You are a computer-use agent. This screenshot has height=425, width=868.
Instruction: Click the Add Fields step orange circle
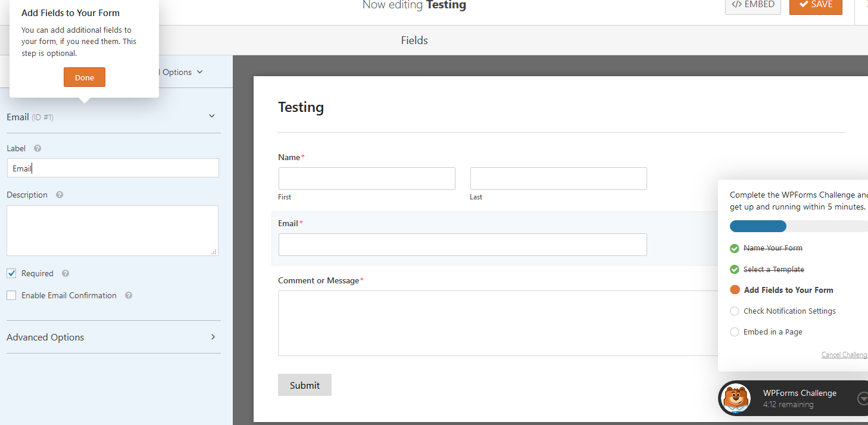(735, 290)
